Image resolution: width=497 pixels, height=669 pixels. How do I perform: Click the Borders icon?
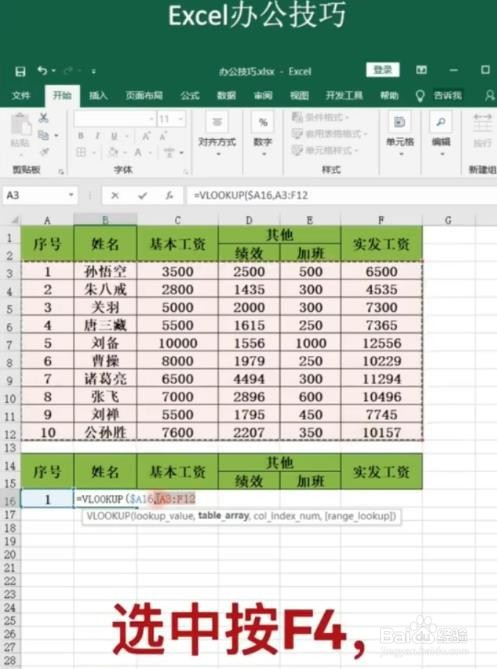point(81,152)
